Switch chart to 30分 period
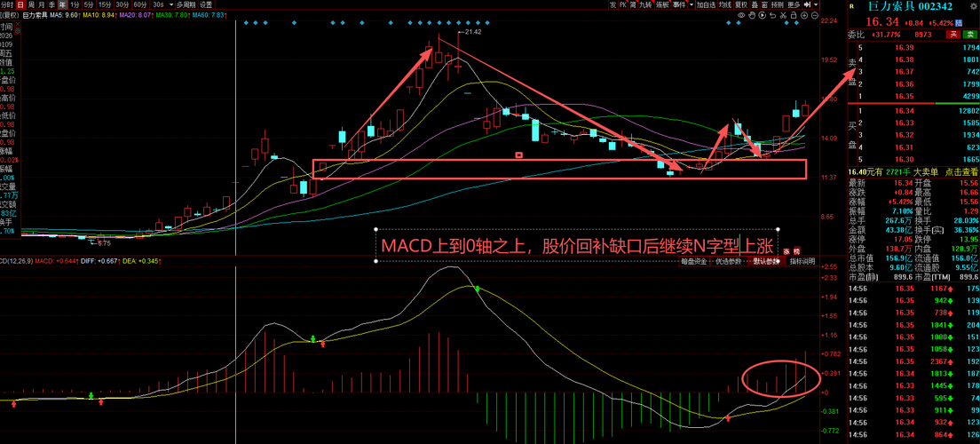The width and height of the screenshot is (980, 444). 122,5
